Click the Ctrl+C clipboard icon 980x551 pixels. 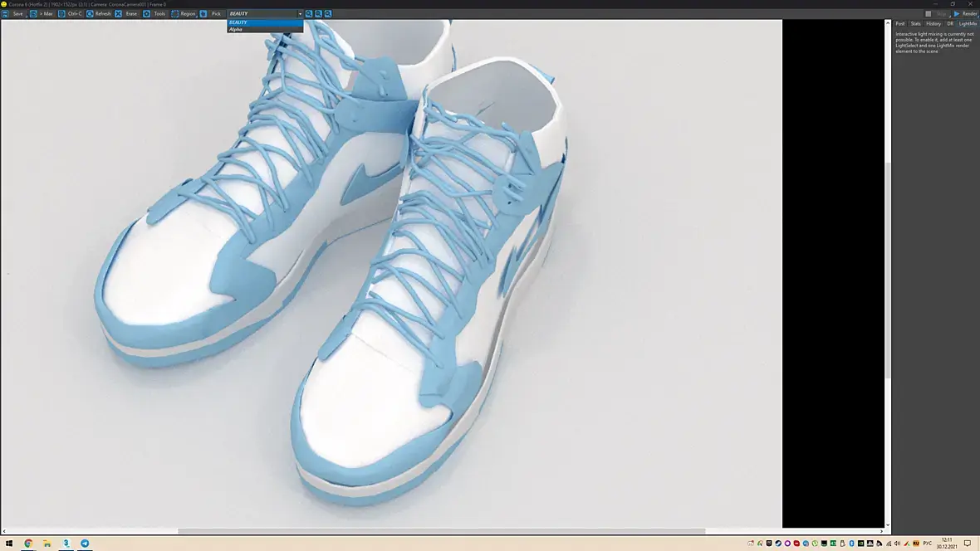(x=61, y=14)
